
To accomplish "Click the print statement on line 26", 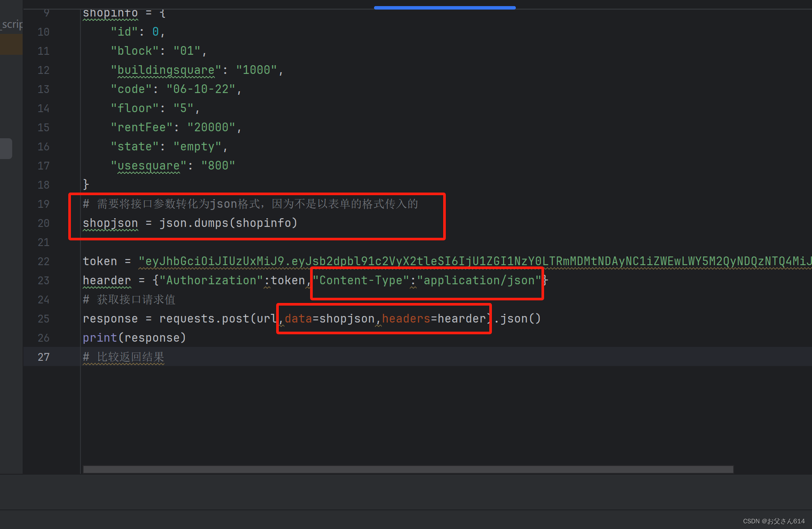I will (x=134, y=337).
